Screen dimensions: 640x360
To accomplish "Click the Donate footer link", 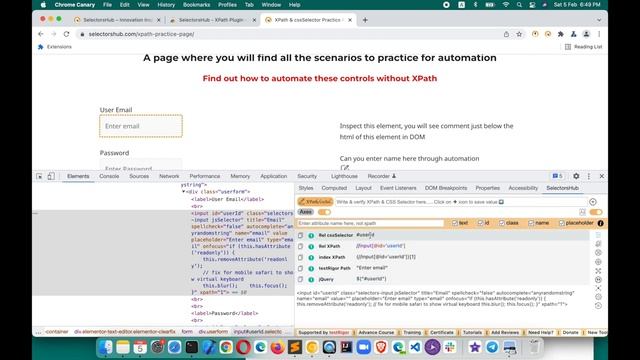I will 570,333.
